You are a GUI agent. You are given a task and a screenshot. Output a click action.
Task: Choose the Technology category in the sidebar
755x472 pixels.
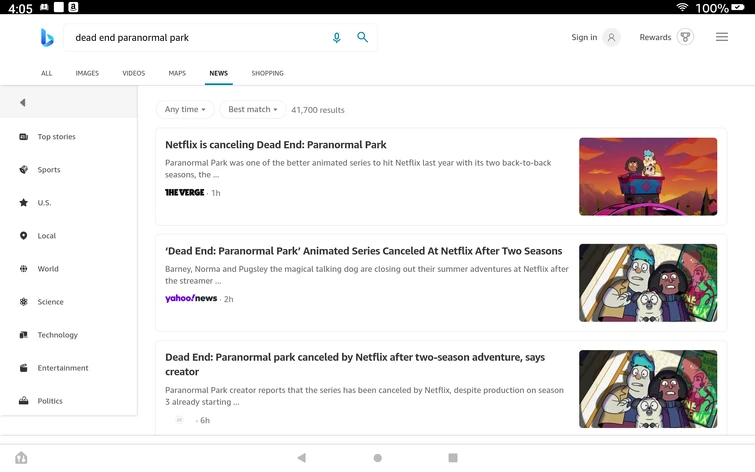[57, 335]
